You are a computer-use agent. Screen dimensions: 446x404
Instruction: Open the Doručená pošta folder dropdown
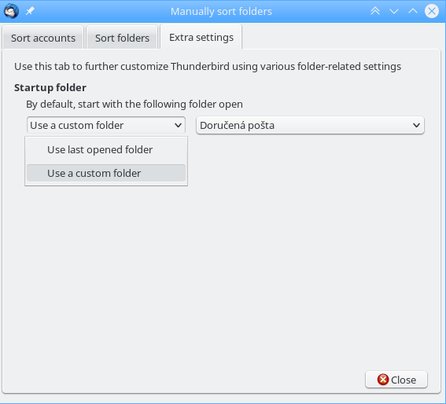[x=310, y=125]
